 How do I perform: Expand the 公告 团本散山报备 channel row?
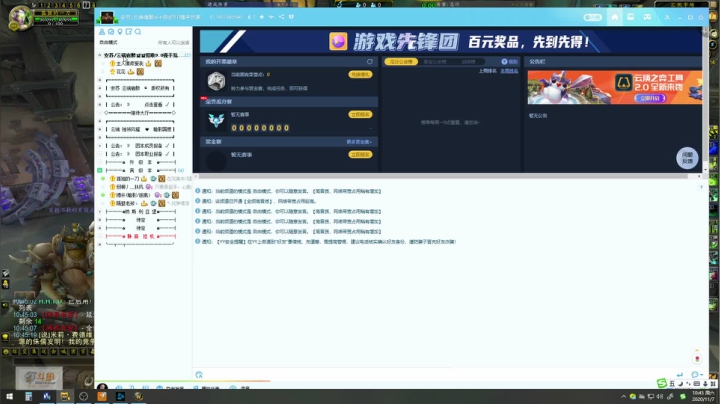[x=100, y=154]
